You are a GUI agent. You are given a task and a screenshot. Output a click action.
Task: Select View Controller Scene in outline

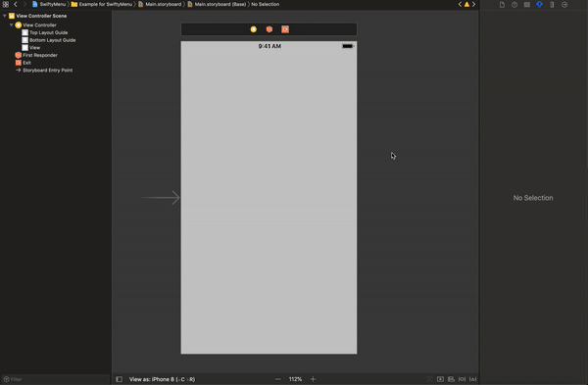[x=37, y=16]
